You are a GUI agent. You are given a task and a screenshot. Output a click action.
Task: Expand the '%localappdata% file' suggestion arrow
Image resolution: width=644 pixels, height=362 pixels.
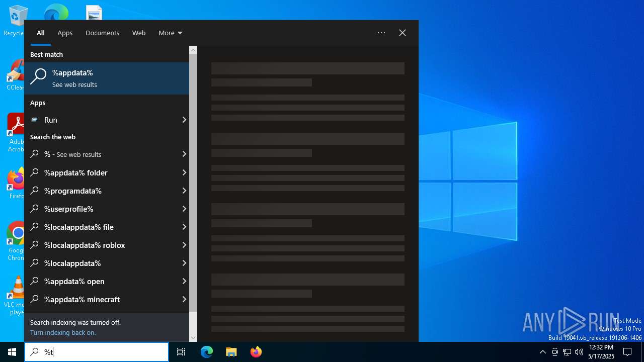click(x=184, y=227)
